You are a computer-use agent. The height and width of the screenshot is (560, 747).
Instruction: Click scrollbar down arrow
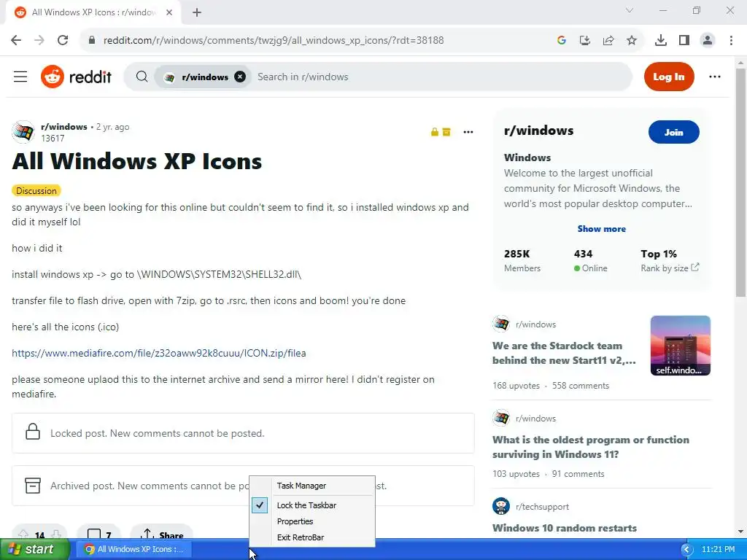pos(741,532)
